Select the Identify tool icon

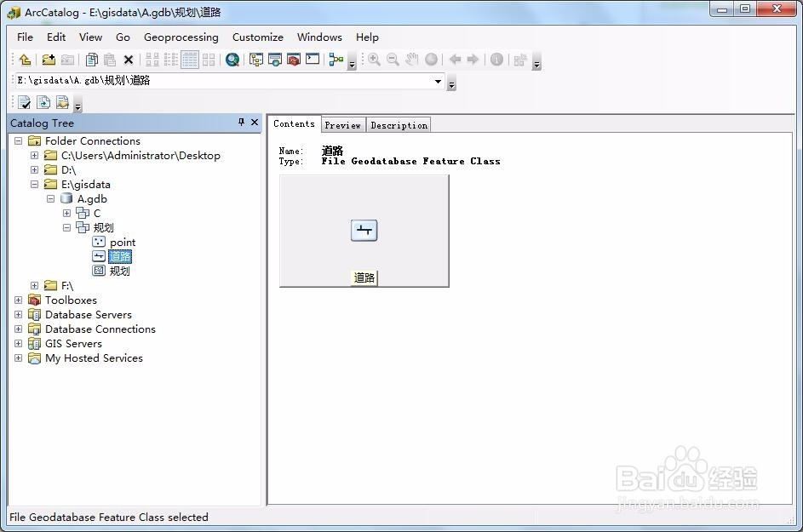click(496, 60)
